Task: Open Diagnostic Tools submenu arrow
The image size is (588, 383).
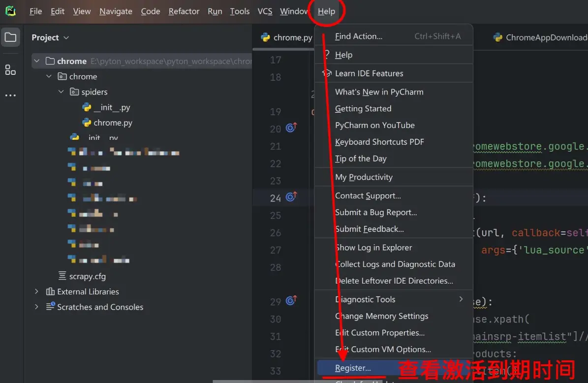Action: (461, 299)
